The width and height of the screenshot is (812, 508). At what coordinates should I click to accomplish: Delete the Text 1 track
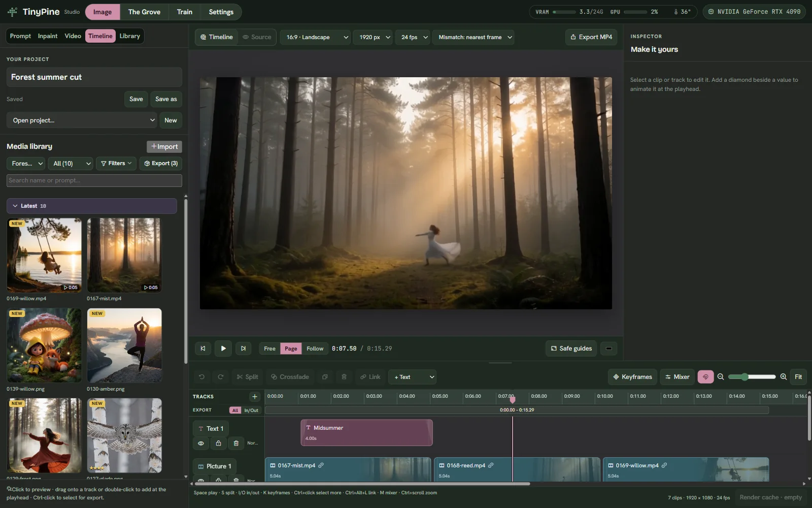tap(236, 443)
